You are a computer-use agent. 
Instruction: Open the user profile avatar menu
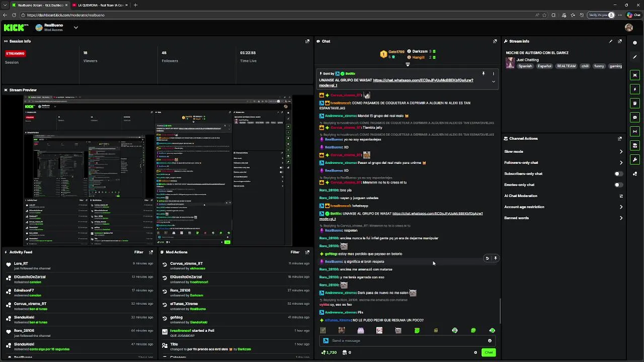(629, 28)
